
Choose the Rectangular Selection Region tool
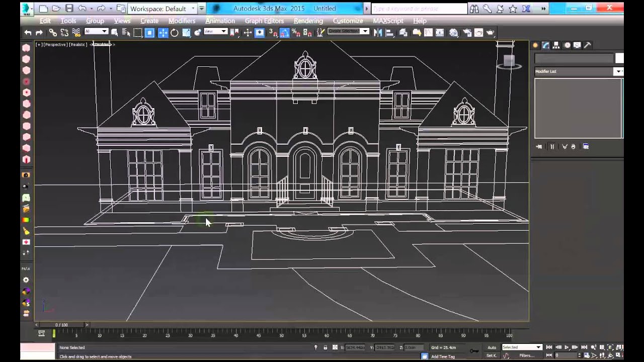click(x=138, y=33)
